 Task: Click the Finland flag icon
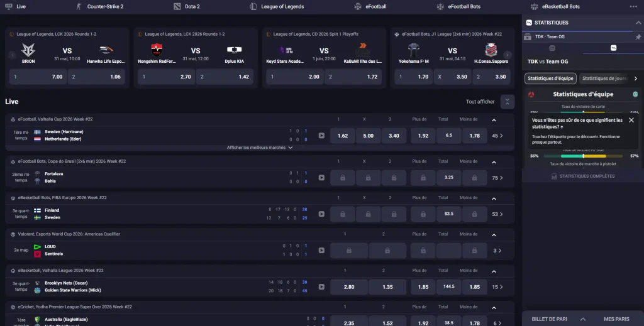[37, 210]
